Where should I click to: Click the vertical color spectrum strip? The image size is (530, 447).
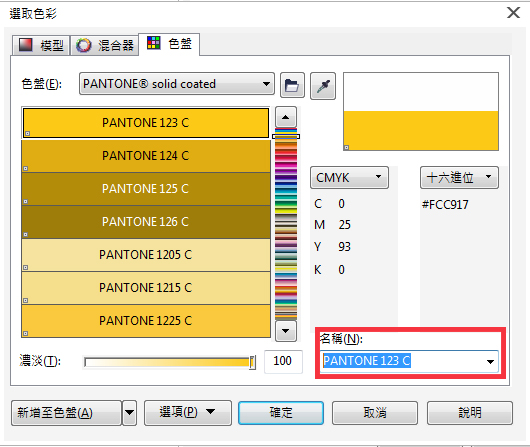pos(286,224)
